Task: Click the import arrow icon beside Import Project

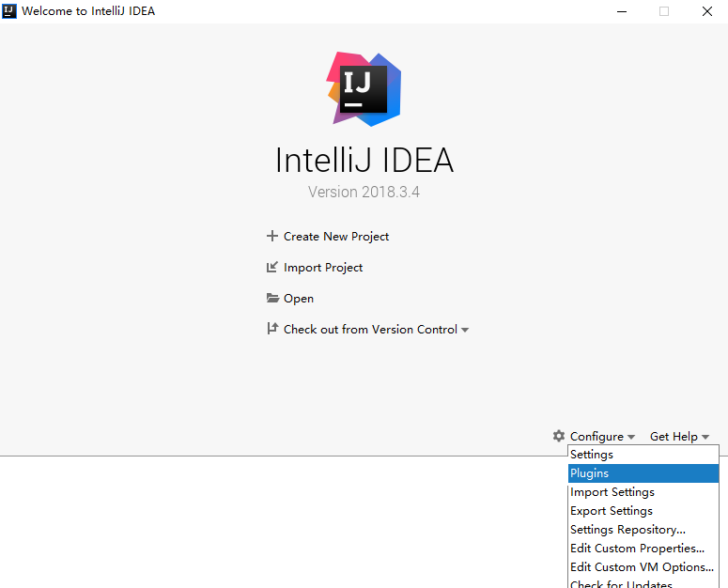Action: 272,268
